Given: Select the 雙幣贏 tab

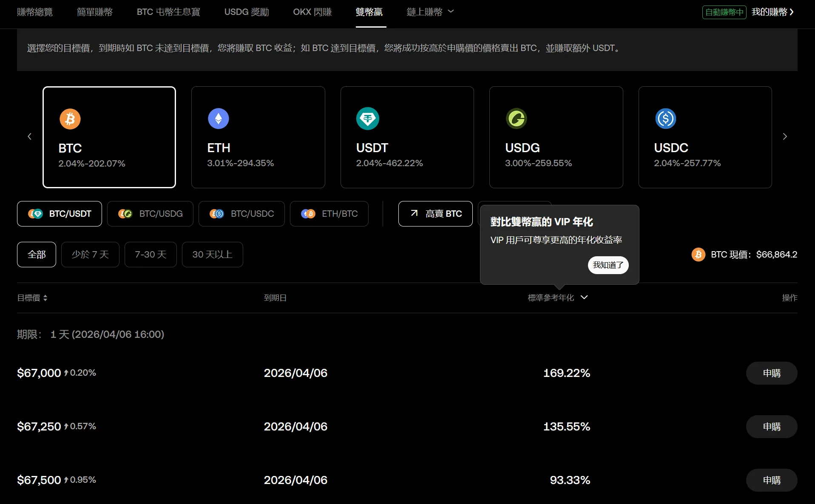Looking at the screenshot, I should coord(369,12).
